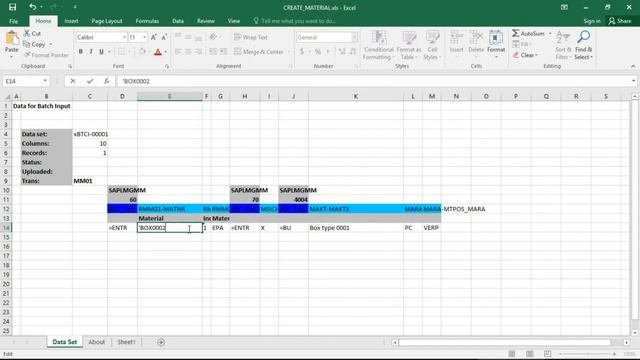Toggle Bold formatting

(x=81, y=52)
